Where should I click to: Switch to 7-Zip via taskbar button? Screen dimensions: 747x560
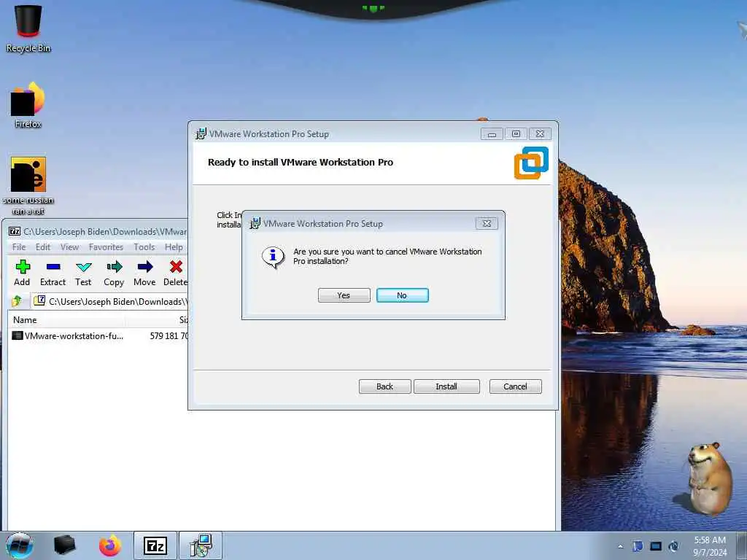(x=155, y=545)
